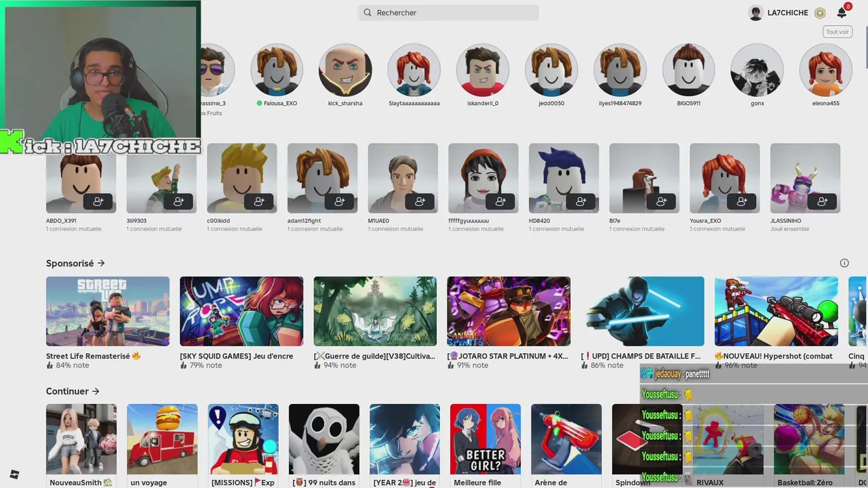
Task: Click the Rechercher search field
Action: [x=448, y=13]
